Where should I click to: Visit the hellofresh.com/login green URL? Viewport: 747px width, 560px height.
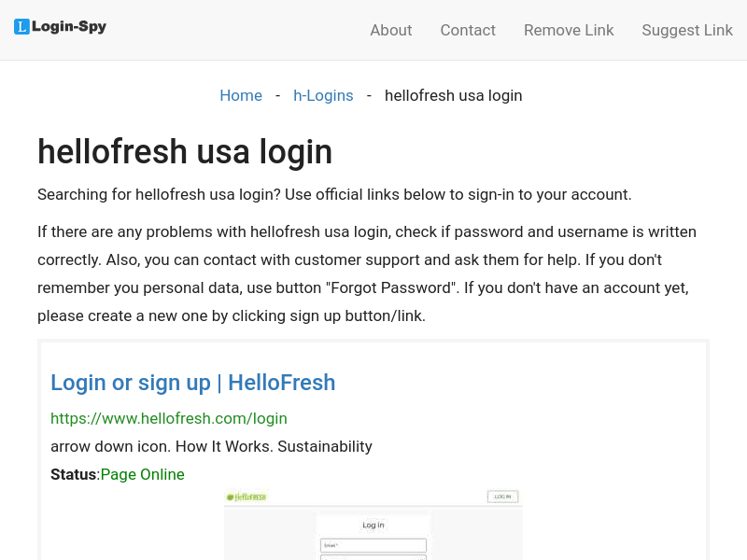pyautogui.click(x=169, y=418)
